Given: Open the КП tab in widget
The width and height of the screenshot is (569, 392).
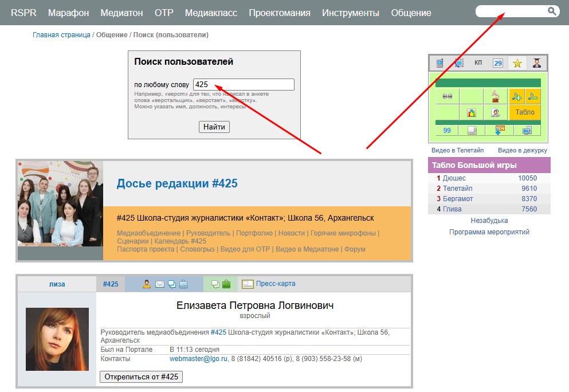Looking at the screenshot, I should (478, 63).
